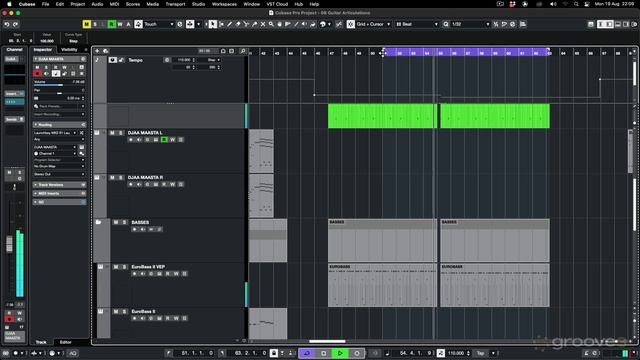Click the Redo arrow in the toolbar
This screenshot has height=360, width=640.
tap(16, 24)
